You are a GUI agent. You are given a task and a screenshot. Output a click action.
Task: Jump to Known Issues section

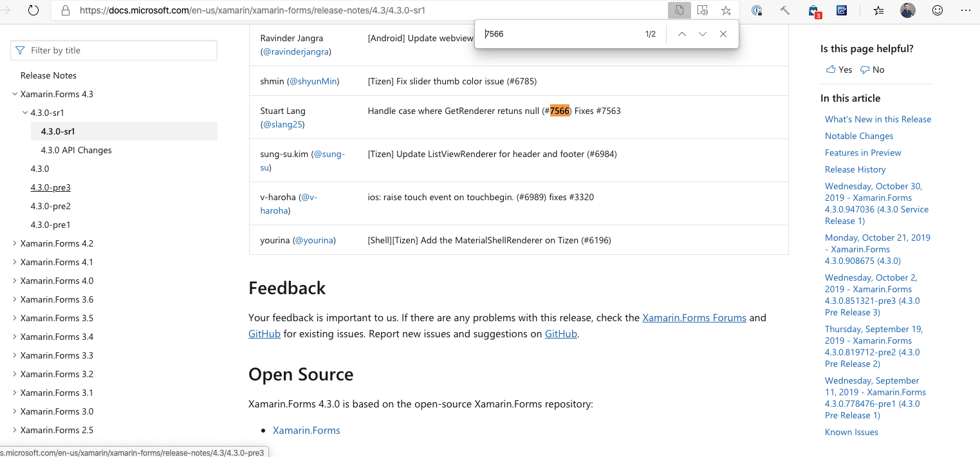coord(851,432)
